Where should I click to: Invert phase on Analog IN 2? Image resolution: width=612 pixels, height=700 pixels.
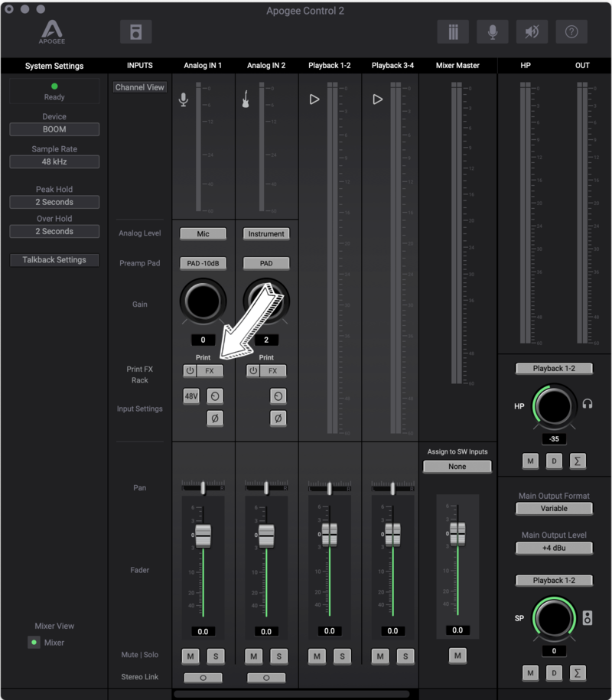[x=278, y=418]
